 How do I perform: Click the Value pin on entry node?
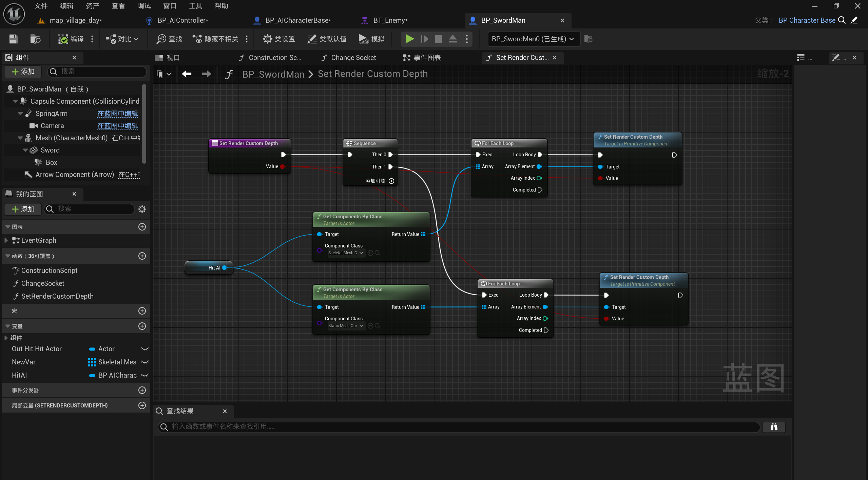click(x=283, y=166)
